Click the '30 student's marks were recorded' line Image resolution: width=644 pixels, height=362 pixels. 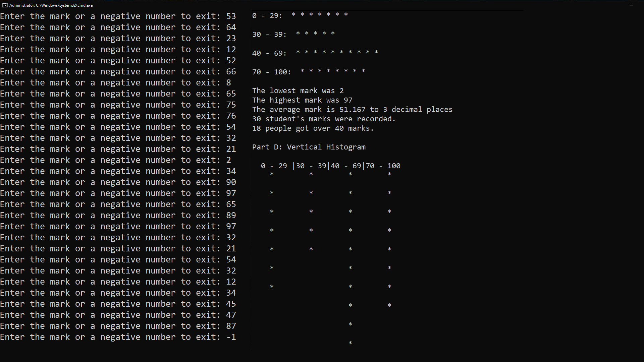point(324,119)
